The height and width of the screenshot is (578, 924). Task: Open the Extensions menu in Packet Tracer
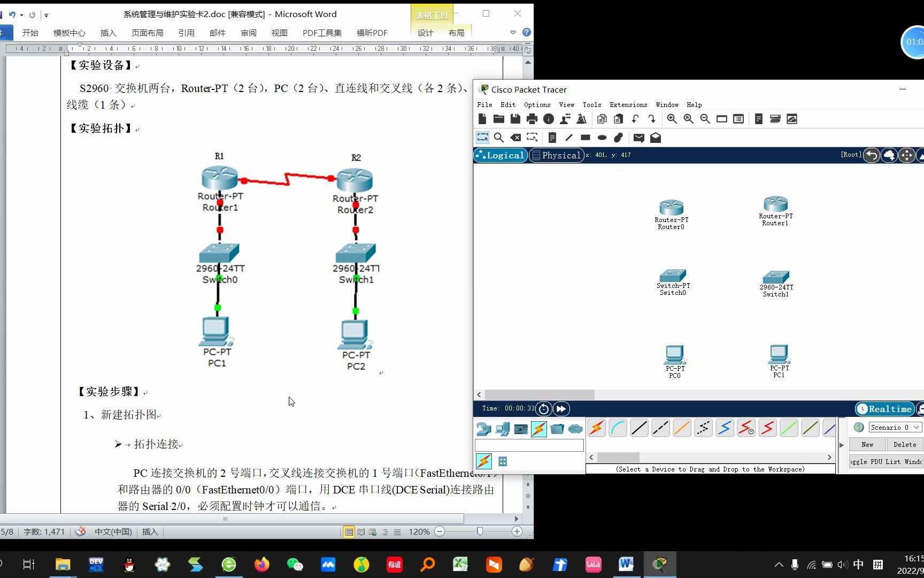tap(628, 105)
